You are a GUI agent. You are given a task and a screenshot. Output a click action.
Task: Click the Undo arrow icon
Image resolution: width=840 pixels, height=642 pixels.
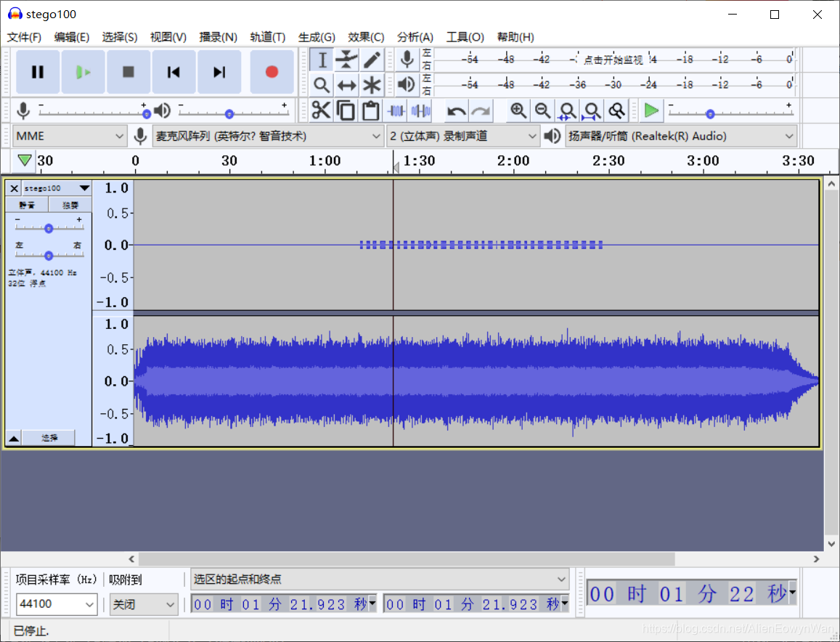[x=457, y=110]
